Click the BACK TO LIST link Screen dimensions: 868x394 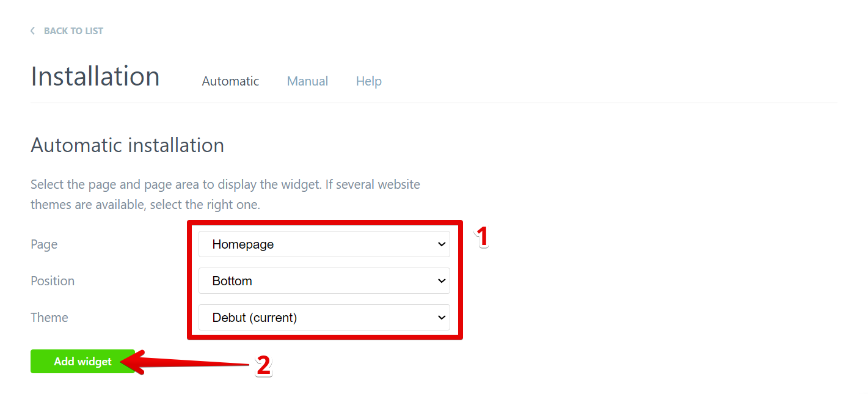[73, 31]
